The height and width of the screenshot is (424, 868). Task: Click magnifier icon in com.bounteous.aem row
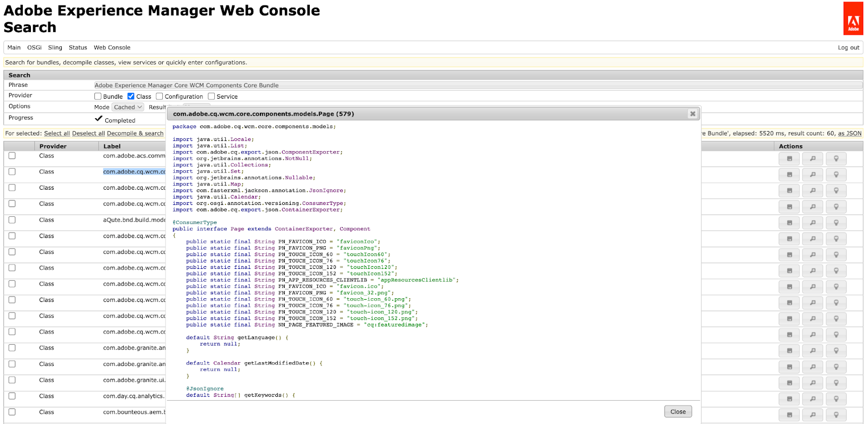click(x=813, y=415)
